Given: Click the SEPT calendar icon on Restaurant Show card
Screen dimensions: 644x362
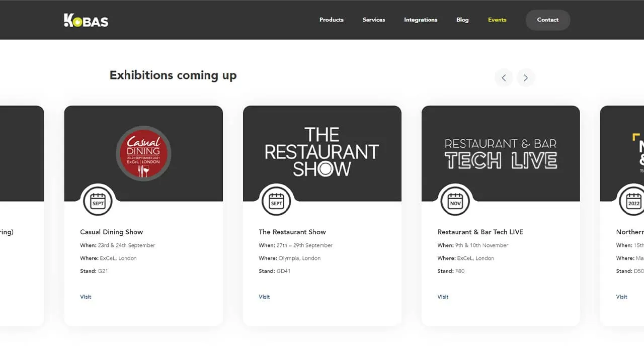Looking at the screenshot, I should pos(276,201).
